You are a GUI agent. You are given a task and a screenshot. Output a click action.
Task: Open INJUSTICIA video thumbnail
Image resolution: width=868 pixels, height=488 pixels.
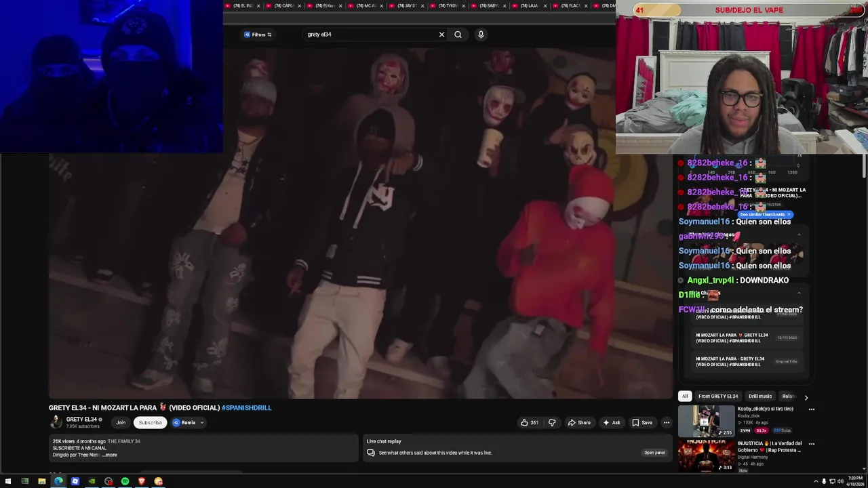point(707,455)
